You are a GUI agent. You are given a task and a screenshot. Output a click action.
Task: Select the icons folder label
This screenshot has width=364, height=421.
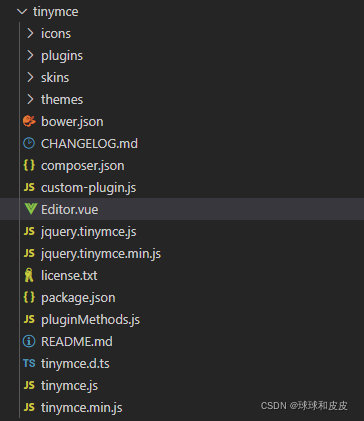click(x=56, y=33)
